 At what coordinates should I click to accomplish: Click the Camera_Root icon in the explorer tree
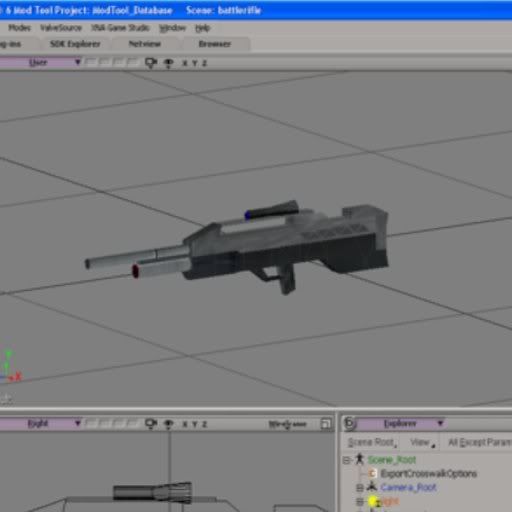click(372, 487)
